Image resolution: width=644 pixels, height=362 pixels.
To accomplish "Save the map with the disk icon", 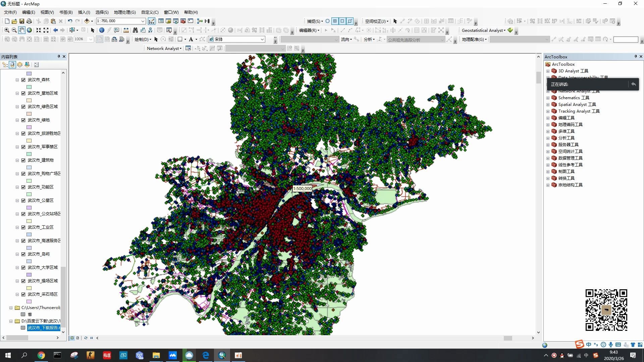I will [21, 21].
